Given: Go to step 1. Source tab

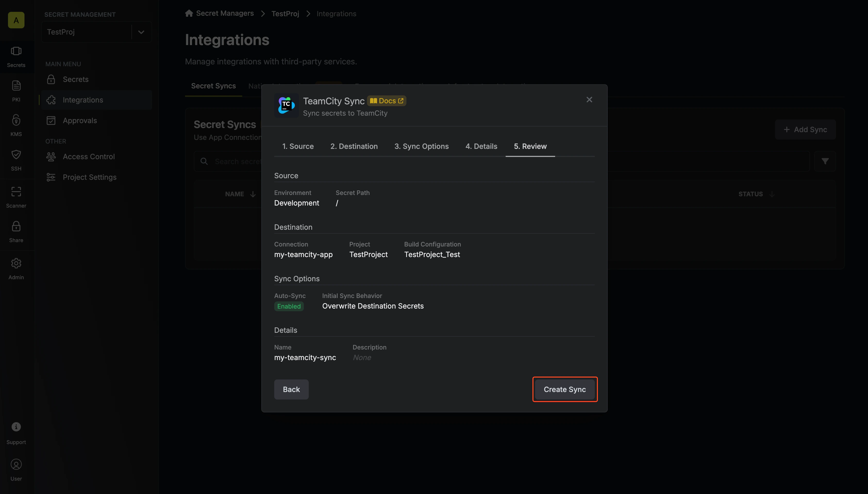Looking at the screenshot, I should [298, 146].
